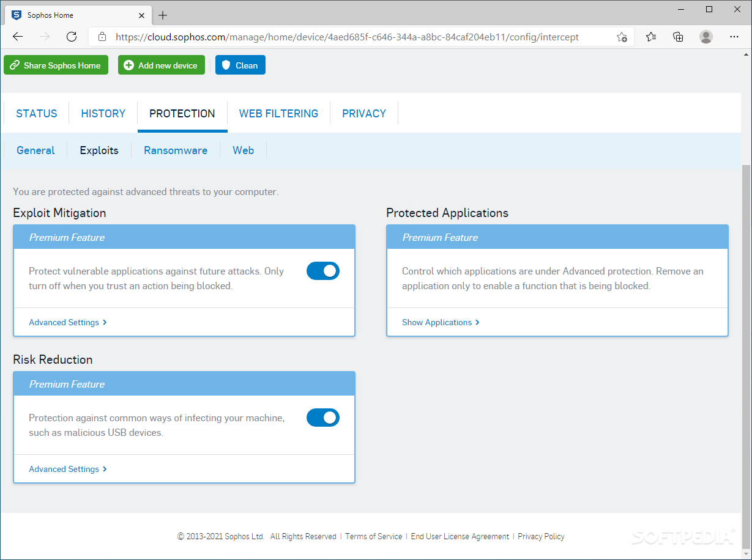This screenshot has height=560, width=752.
Task: Click the protected against advanced threats text
Action: (146, 191)
